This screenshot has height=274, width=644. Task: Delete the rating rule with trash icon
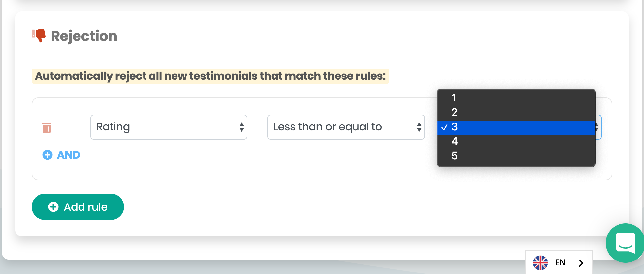47,127
